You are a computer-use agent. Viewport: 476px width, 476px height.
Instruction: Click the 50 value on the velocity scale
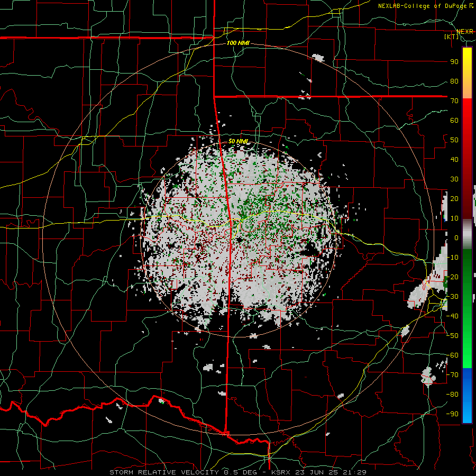tap(454, 140)
